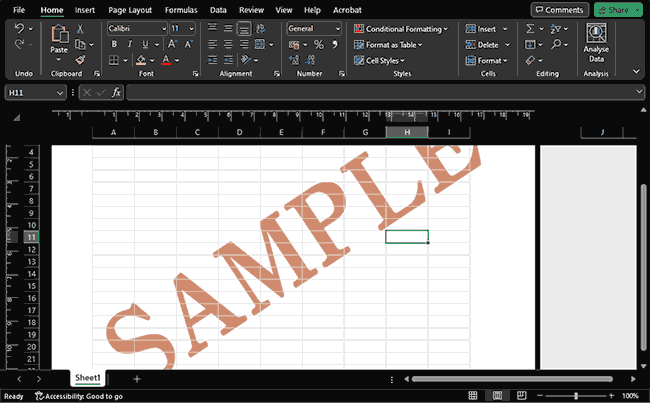Viewport: 650px width, 403px height.
Task: Click the Fill down icon
Action: click(x=530, y=44)
